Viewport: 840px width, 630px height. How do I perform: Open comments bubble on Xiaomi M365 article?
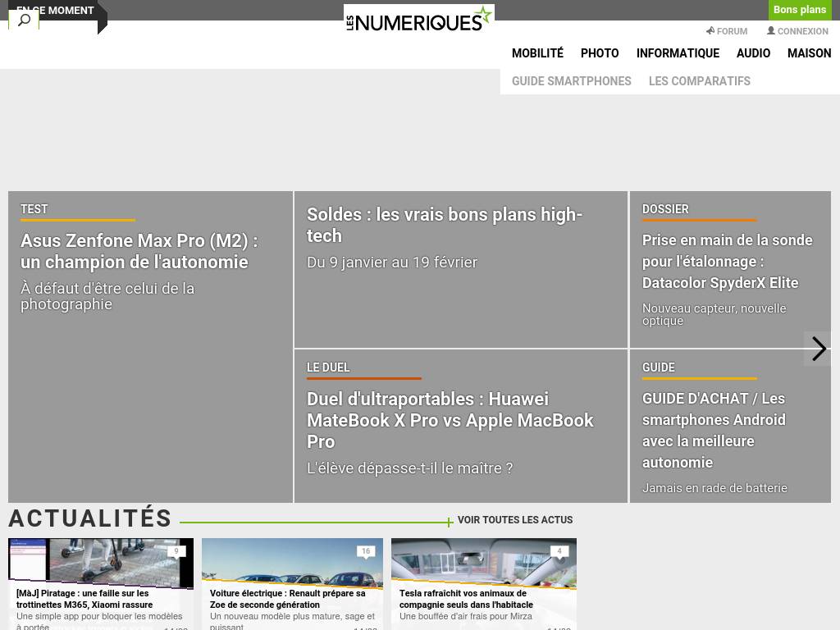(x=176, y=552)
